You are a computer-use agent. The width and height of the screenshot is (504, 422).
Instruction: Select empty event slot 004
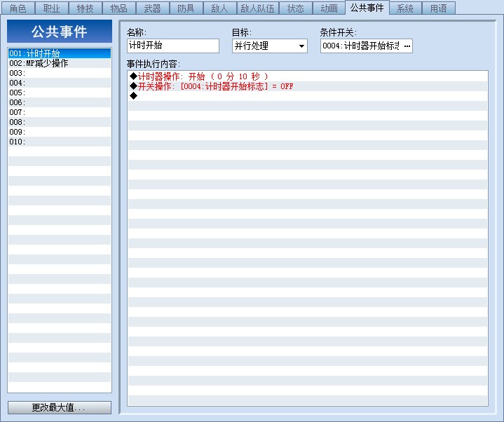60,83
